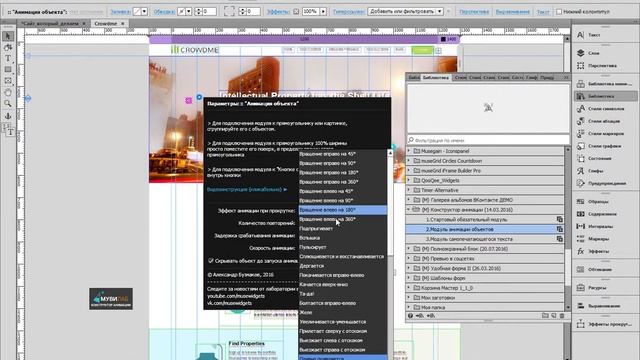Open the fill color dropdown arrow
Screen dimensions: 640x360
point(144,12)
